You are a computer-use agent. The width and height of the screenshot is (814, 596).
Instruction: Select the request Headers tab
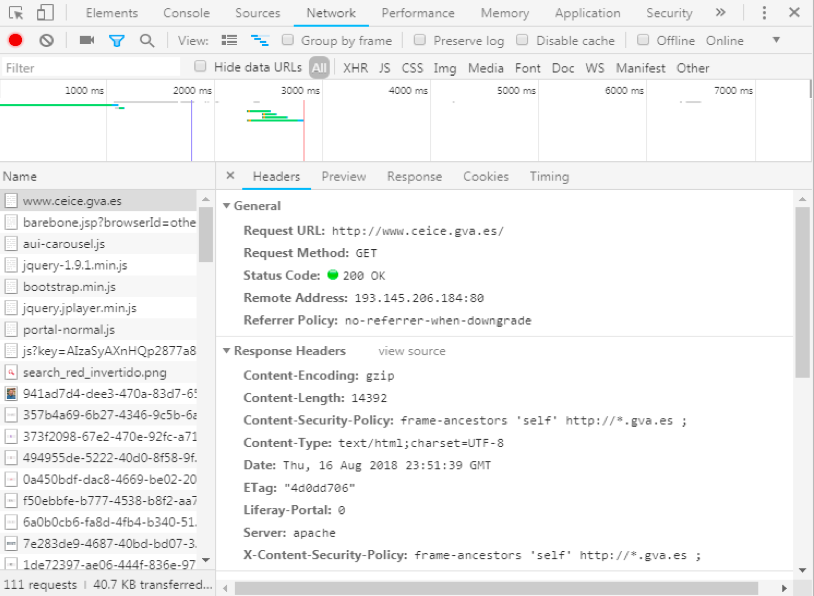click(276, 177)
